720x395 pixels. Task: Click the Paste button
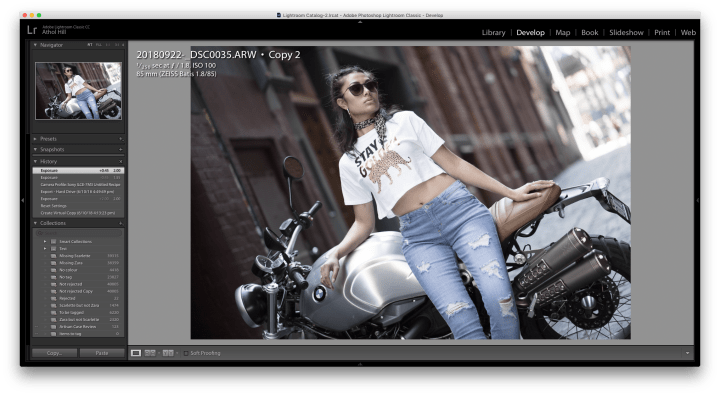(x=102, y=353)
